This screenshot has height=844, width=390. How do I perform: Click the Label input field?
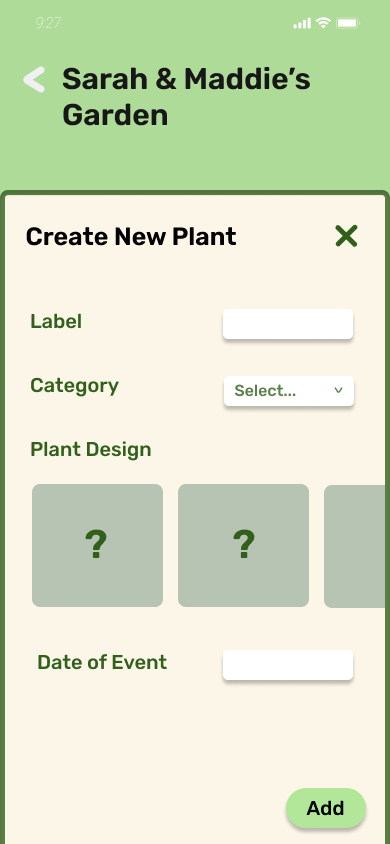click(x=288, y=324)
